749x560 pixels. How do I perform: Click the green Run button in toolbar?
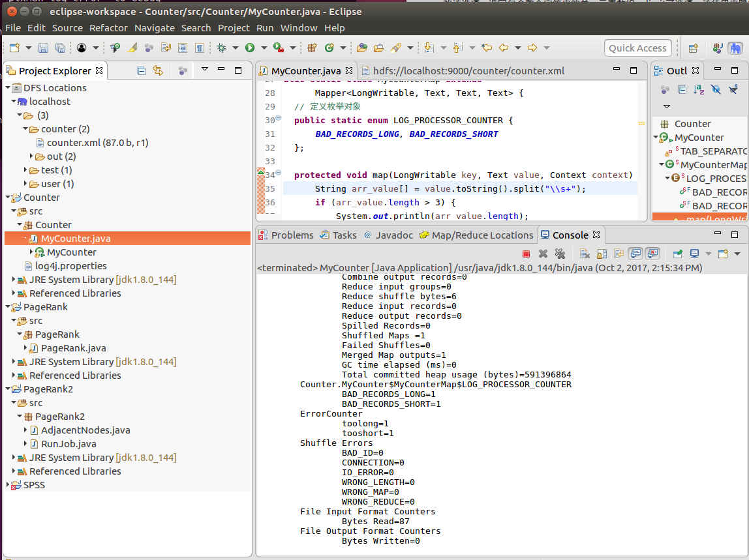click(x=249, y=48)
